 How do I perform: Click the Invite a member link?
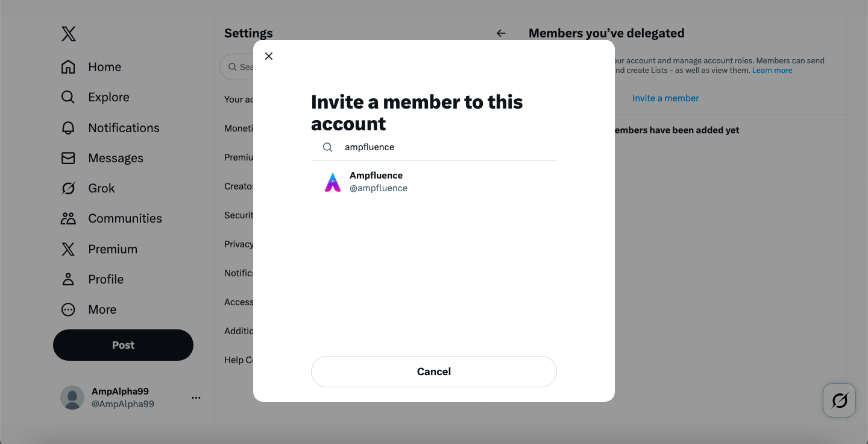(x=665, y=98)
